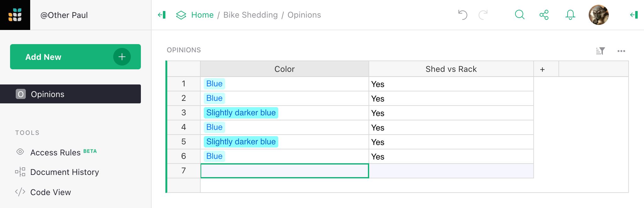Open the sort and filter icon
The width and height of the screenshot is (644, 208).
click(x=600, y=51)
